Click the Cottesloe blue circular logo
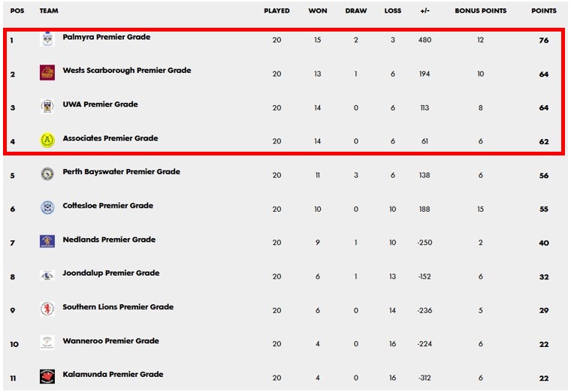 pyautogui.click(x=47, y=207)
